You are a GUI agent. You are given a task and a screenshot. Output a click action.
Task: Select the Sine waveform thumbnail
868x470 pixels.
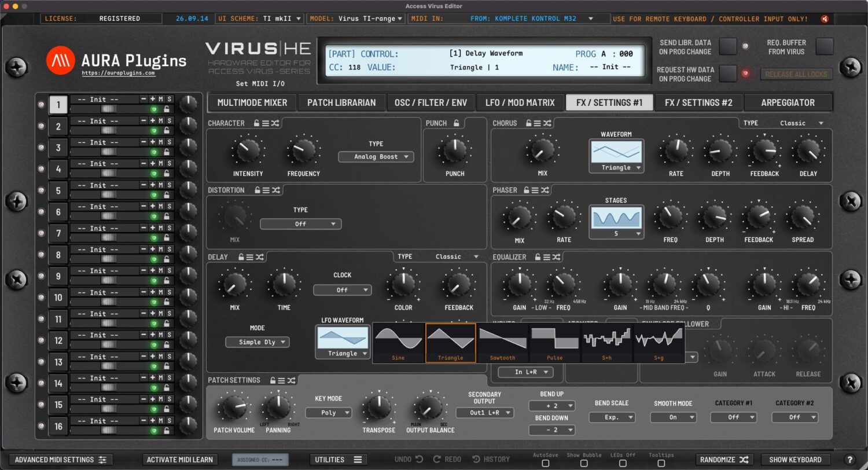click(398, 343)
